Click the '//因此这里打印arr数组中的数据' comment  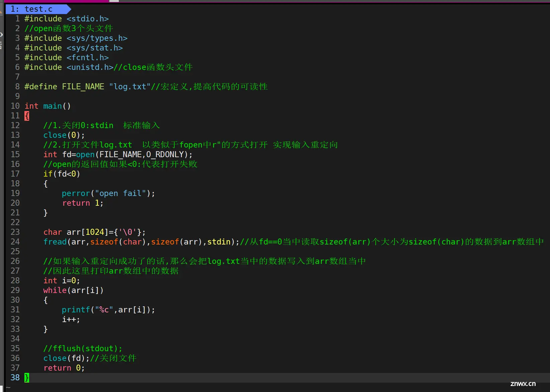click(111, 271)
